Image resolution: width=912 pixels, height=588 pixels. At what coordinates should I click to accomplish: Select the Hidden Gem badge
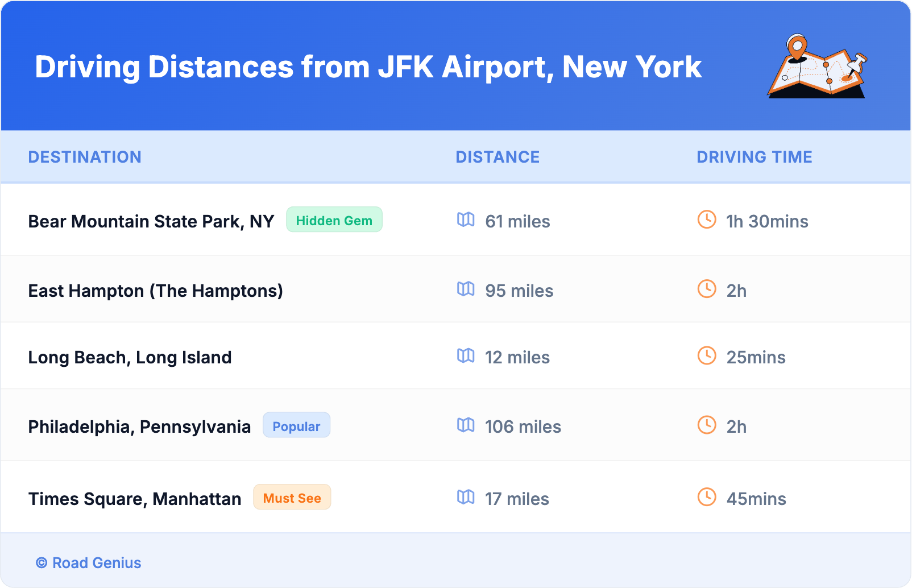[x=334, y=220]
